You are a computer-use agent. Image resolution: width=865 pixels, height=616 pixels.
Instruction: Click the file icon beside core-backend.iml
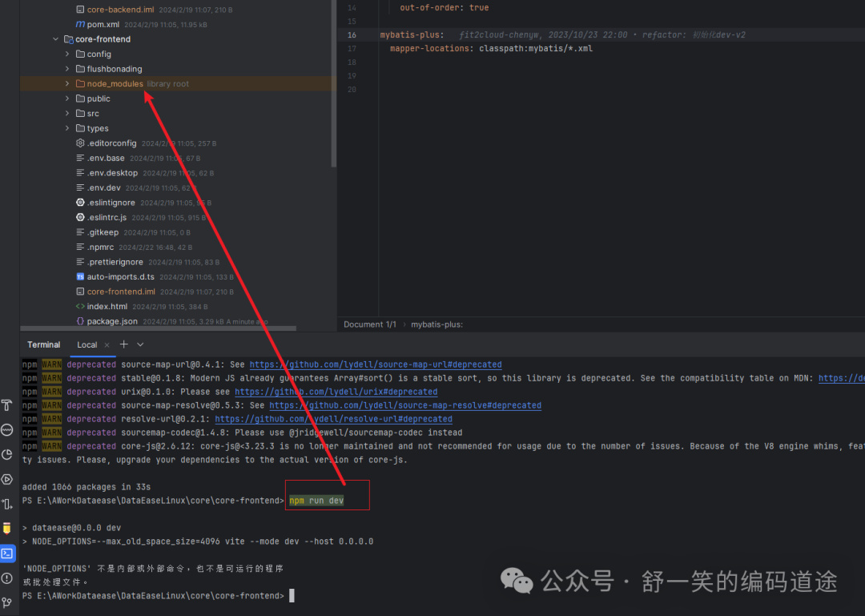pos(80,10)
